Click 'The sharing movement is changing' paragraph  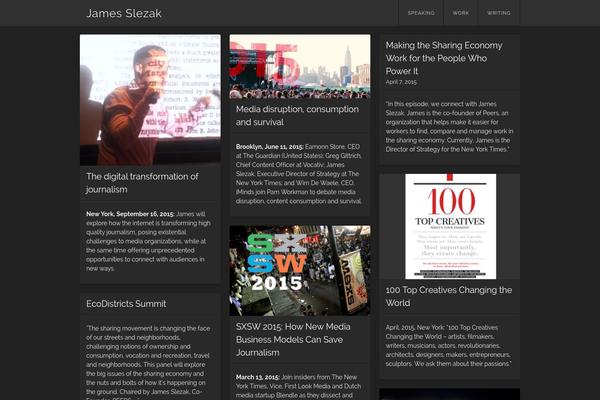pyautogui.click(x=148, y=362)
